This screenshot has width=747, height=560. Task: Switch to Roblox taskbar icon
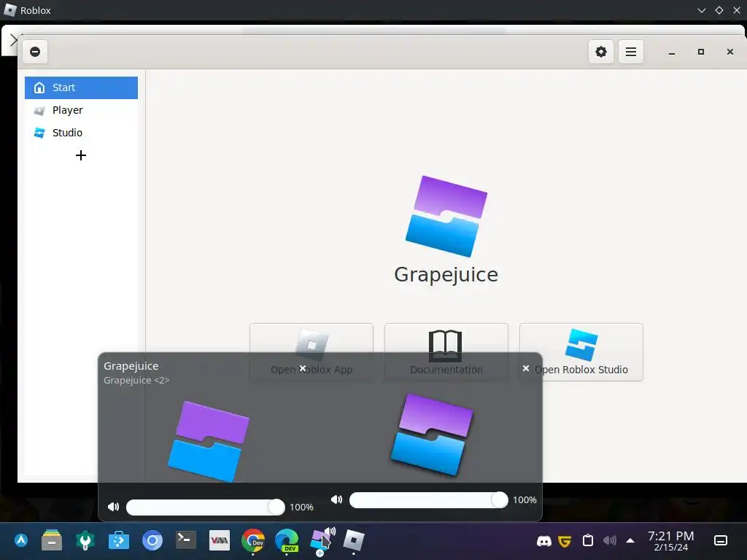coord(354,540)
